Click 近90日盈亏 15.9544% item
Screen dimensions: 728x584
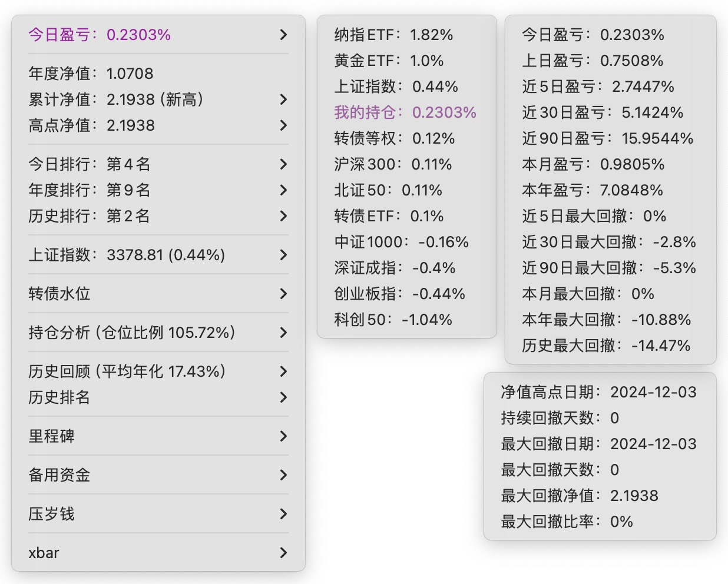pos(607,138)
